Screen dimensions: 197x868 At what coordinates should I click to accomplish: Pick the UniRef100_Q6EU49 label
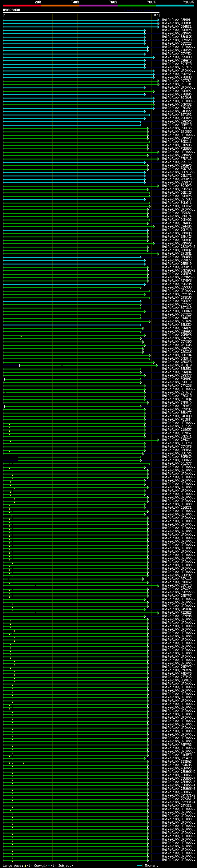[x=177, y=264]
